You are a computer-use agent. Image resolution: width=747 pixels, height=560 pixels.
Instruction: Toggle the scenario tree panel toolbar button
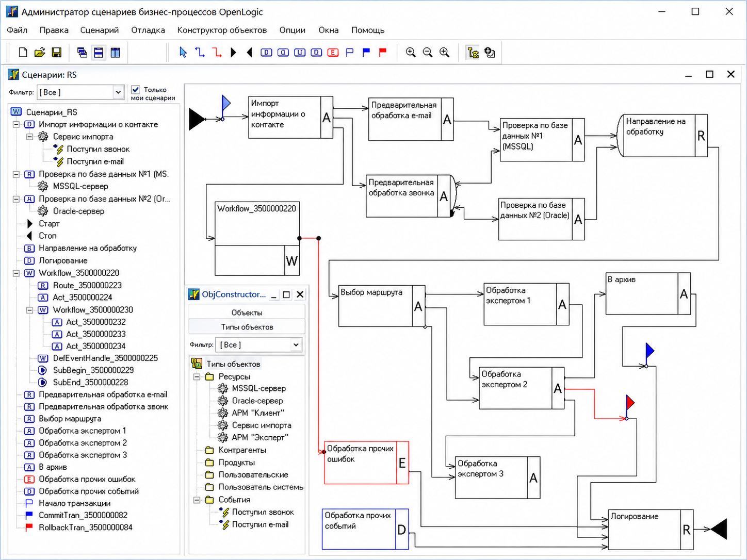pos(473,52)
